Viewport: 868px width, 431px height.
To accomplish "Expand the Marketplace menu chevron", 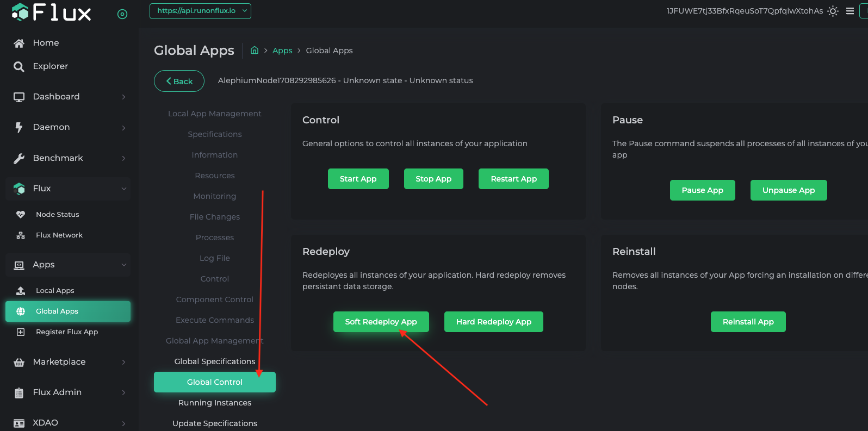I will [123, 362].
